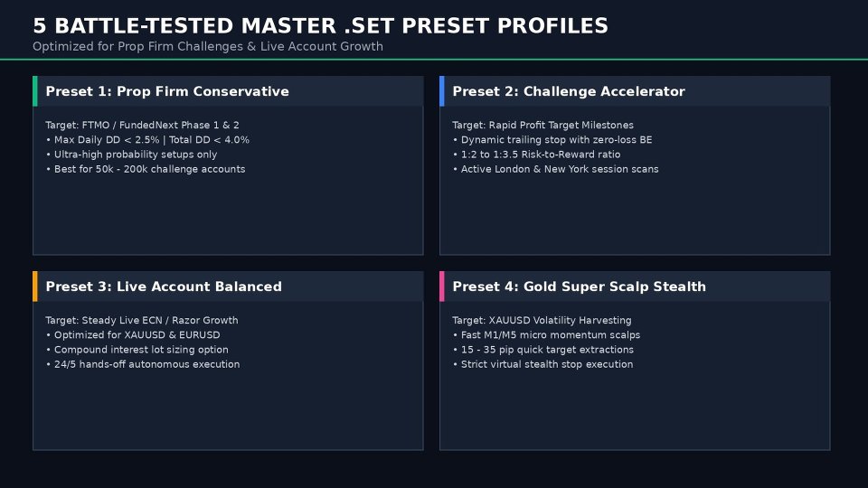Select the subtitle about Prop Firm Challenges
This screenshot has width=868, height=488.
pyautogui.click(x=208, y=46)
